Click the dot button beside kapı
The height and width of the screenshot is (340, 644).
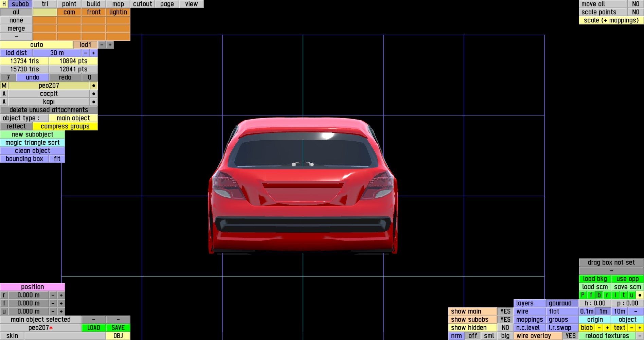pos(94,102)
